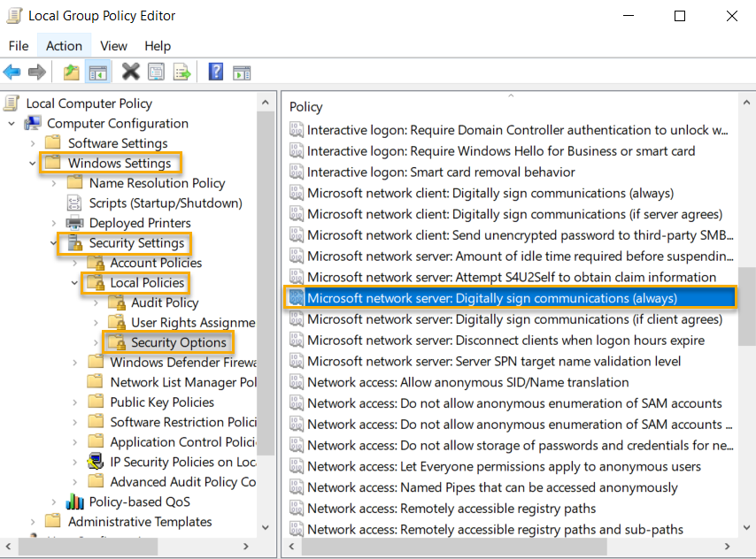The height and width of the screenshot is (559, 756).
Task: Click the Delete (X) toolbar icon
Action: pyautogui.click(x=130, y=72)
